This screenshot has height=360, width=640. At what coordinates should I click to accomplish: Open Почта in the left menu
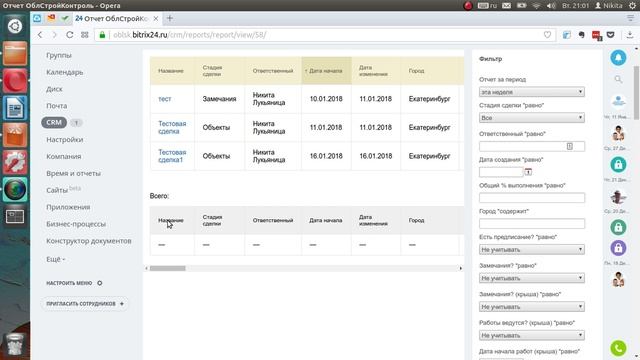(x=57, y=106)
